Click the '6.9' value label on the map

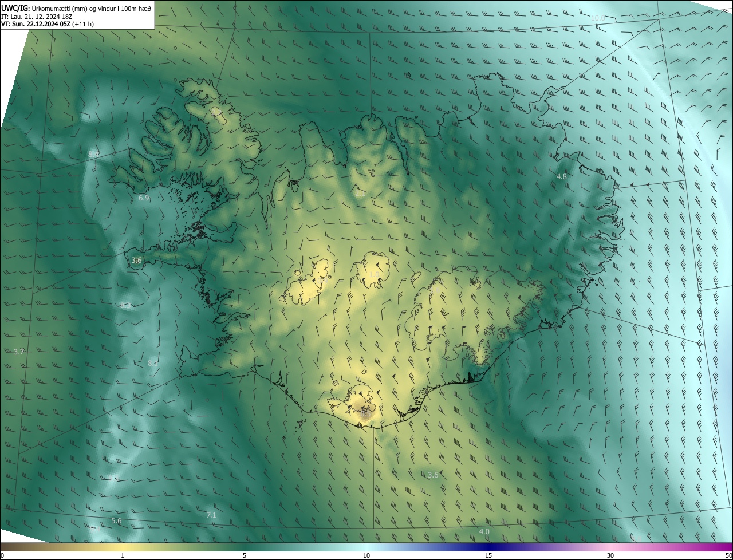[x=144, y=198]
